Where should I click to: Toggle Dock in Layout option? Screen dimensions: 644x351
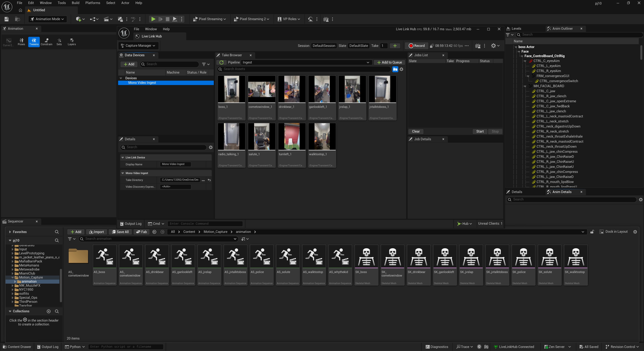click(613, 232)
